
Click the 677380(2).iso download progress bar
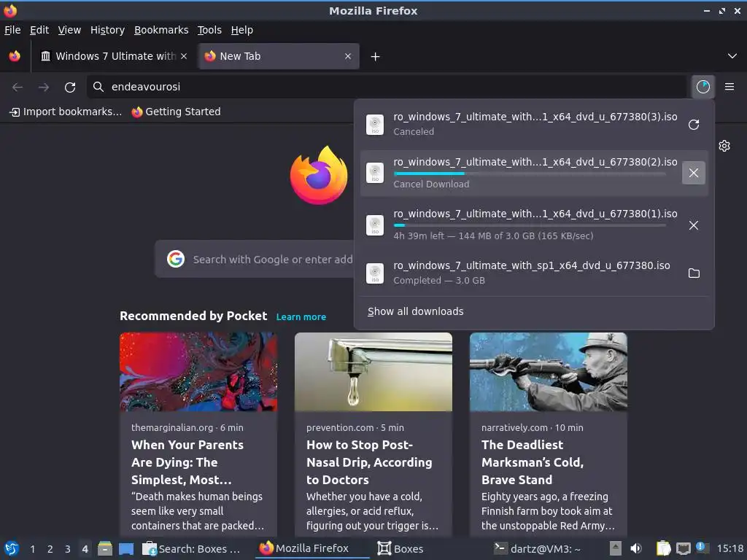pyautogui.click(x=530, y=174)
